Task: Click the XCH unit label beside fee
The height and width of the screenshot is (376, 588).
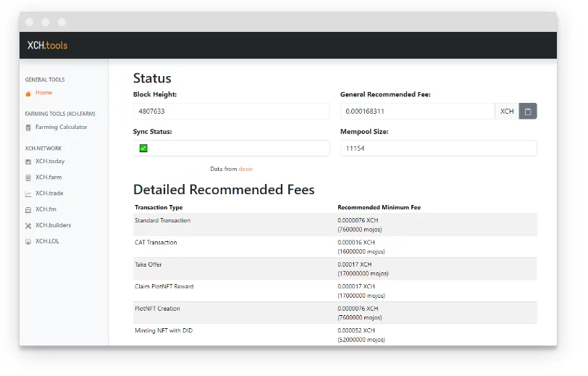Action: pos(507,112)
